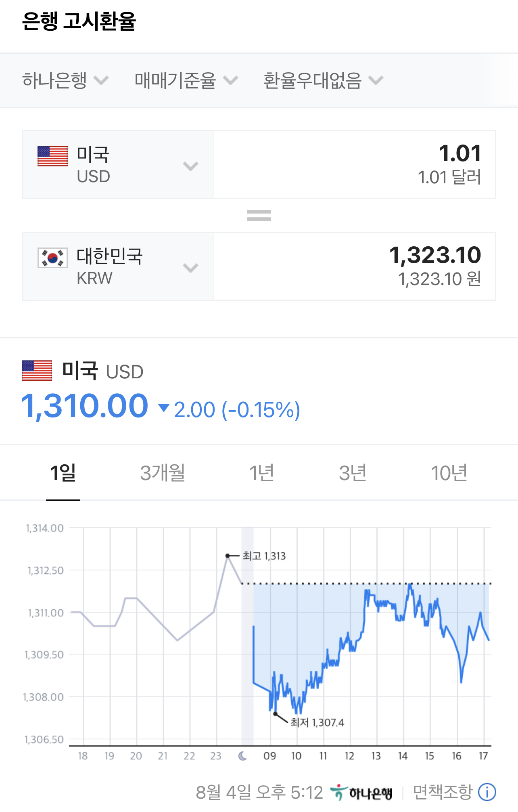Open the 하나은행 bank dropdown
Screen dimensions: 518x812
65,80
